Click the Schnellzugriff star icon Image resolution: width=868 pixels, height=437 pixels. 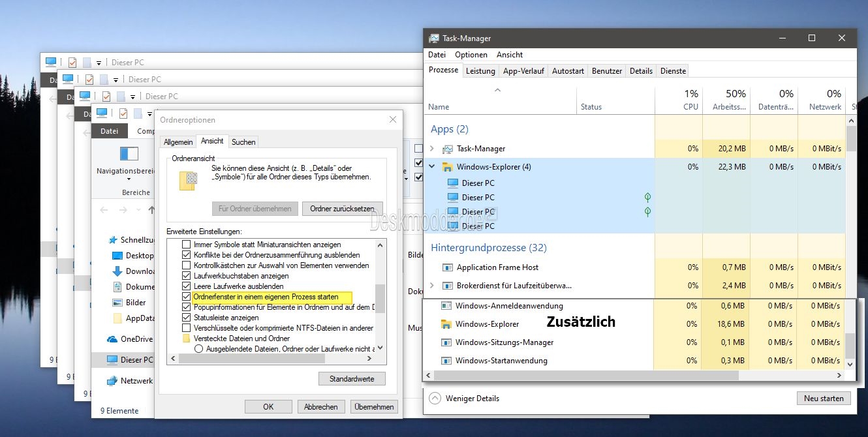coord(113,240)
